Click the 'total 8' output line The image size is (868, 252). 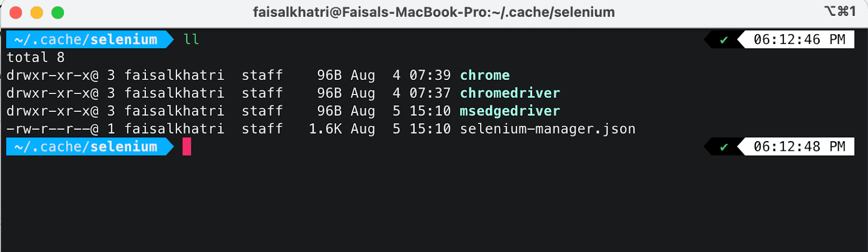pos(35,58)
